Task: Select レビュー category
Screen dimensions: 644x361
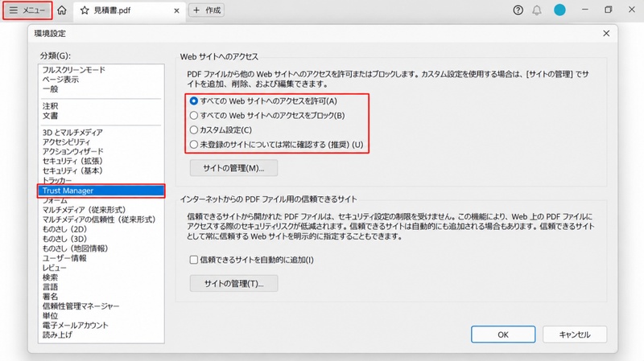Action: point(54,268)
